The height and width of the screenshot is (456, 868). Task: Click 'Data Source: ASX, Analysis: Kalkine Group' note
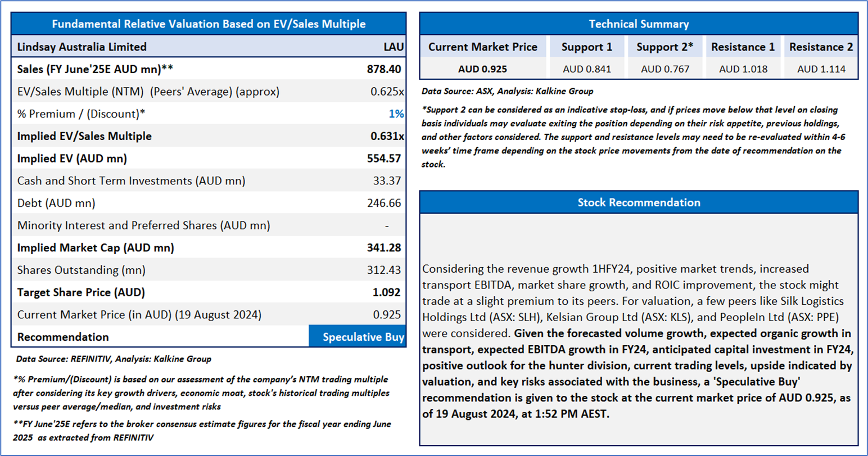(x=507, y=91)
